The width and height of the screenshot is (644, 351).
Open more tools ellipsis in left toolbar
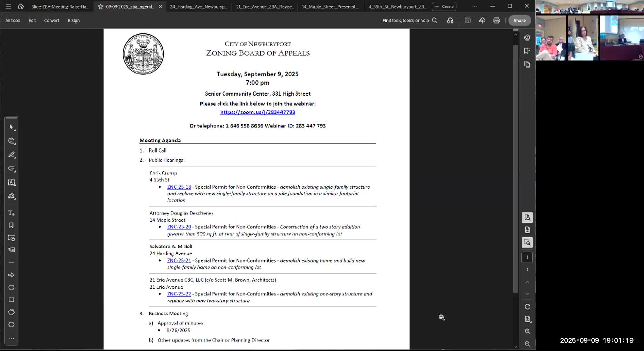click(x=11, y=338)
